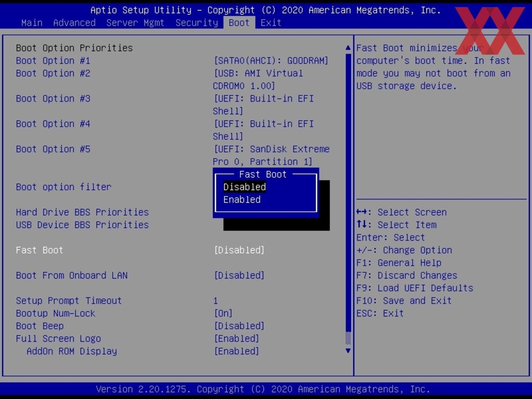Viewport: 532px width, 399px height.
Task: Select AddOn ROM Display setting
Action: pos(72,351)
